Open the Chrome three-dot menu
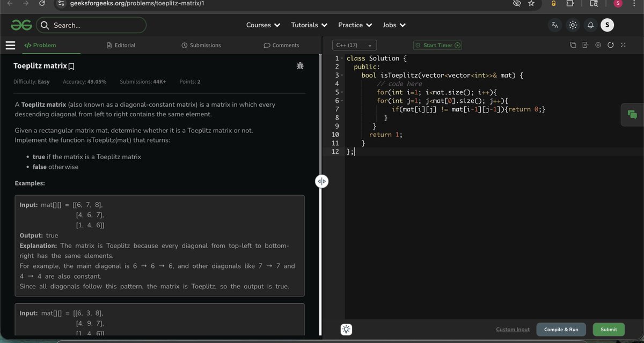The image size is (644, 343). (x=635, y=3)
